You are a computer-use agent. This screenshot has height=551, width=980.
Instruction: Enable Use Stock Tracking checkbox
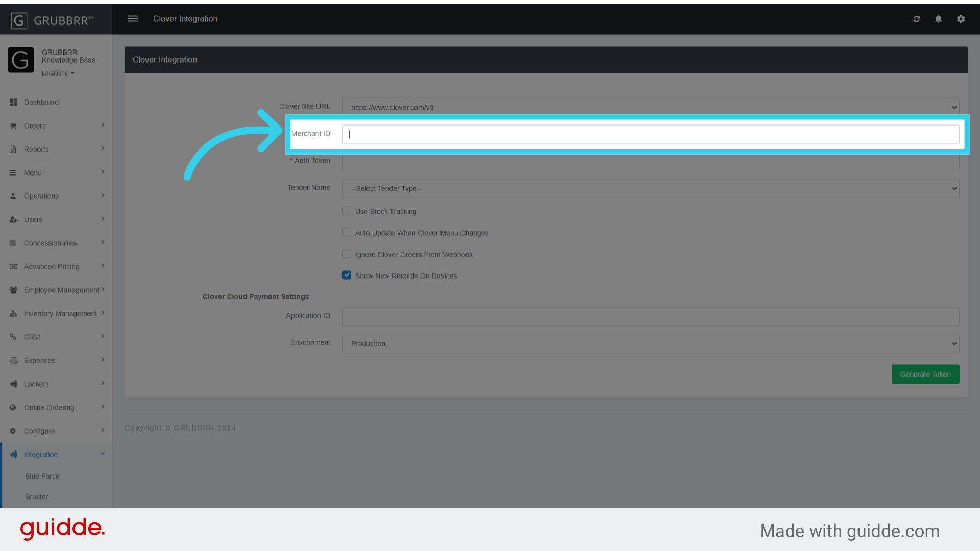(x=347, y=211)
